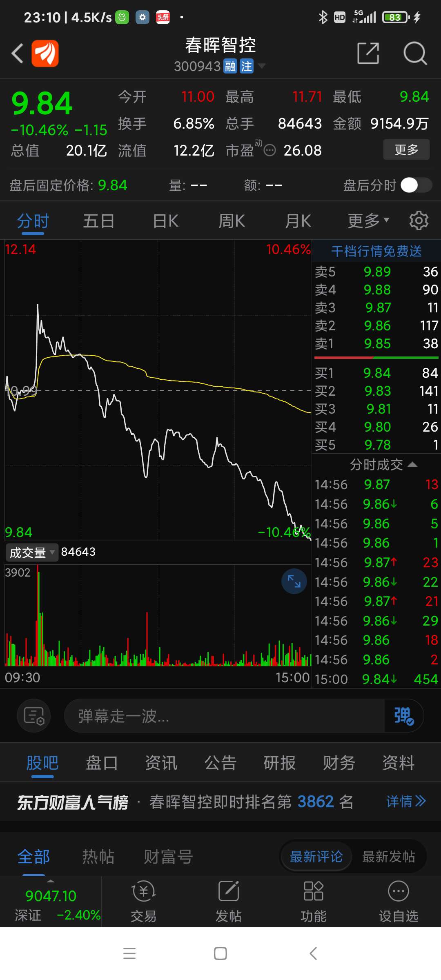Expand chart to fullscreen icon
The image size is (441, 980).
[x=294, y=581]
